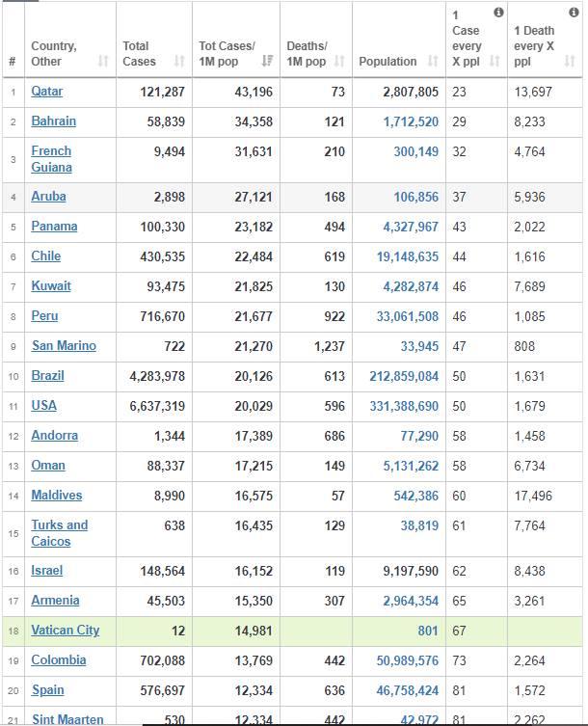Open the San Marino country page
The height and width of the screenshot is (726, 588).
(64, 346)
